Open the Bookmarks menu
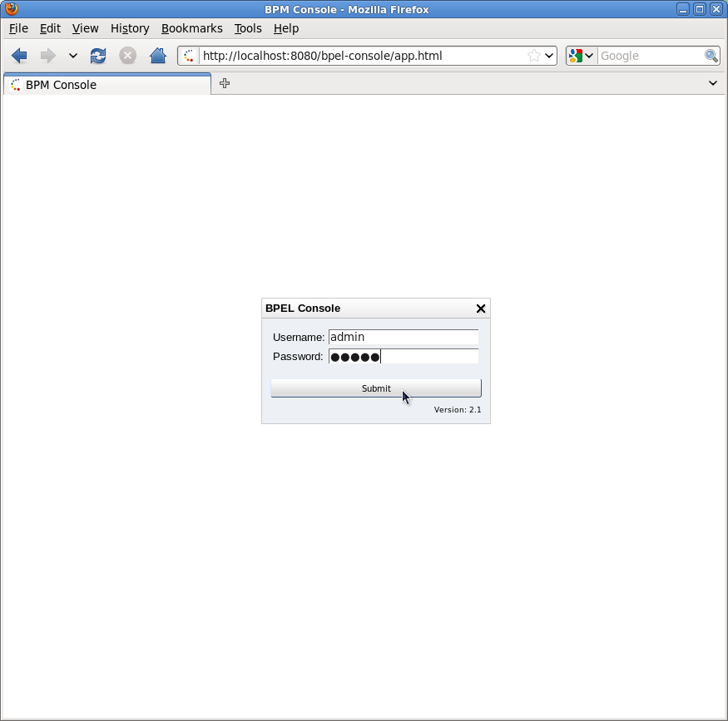 (x=192, y=28)
